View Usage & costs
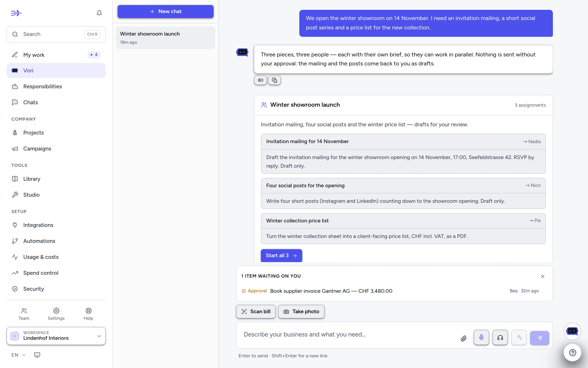 (56, 257)
